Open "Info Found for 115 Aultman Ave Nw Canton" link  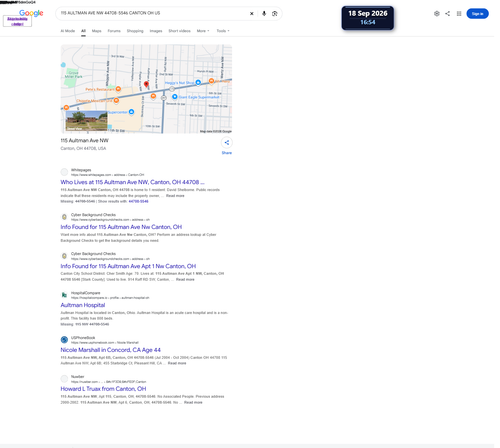(121, 227)
